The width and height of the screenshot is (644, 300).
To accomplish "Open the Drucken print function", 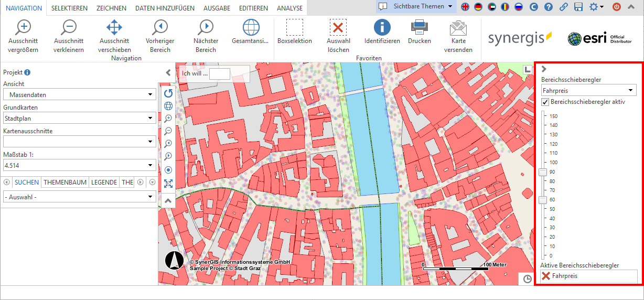I will click(419, 28).
